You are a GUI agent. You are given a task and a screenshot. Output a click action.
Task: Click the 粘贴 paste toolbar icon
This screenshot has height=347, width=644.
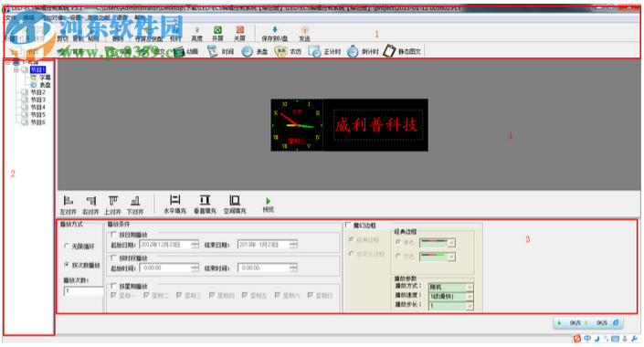[x=94, y=34]
